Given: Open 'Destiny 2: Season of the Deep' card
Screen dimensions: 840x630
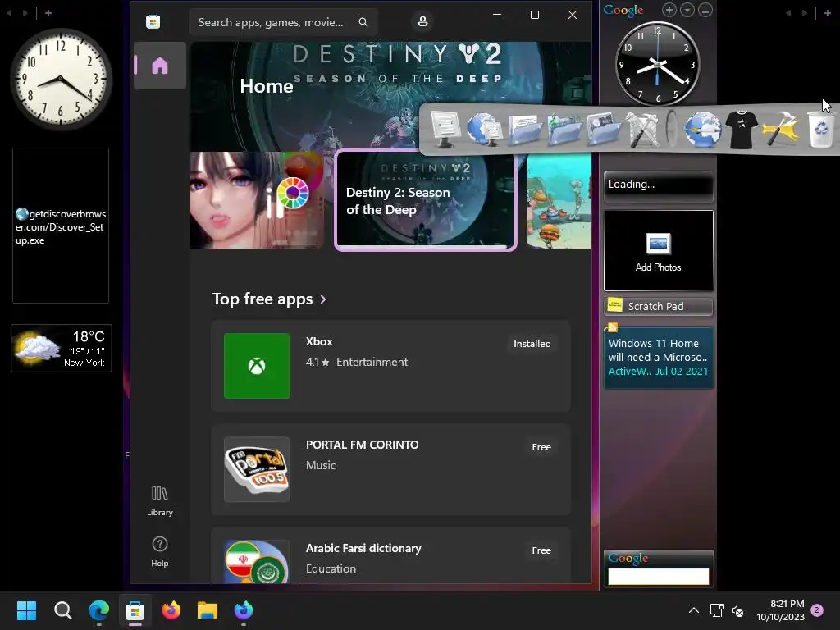Looking at the screenshot, I should tap(426, 200).
